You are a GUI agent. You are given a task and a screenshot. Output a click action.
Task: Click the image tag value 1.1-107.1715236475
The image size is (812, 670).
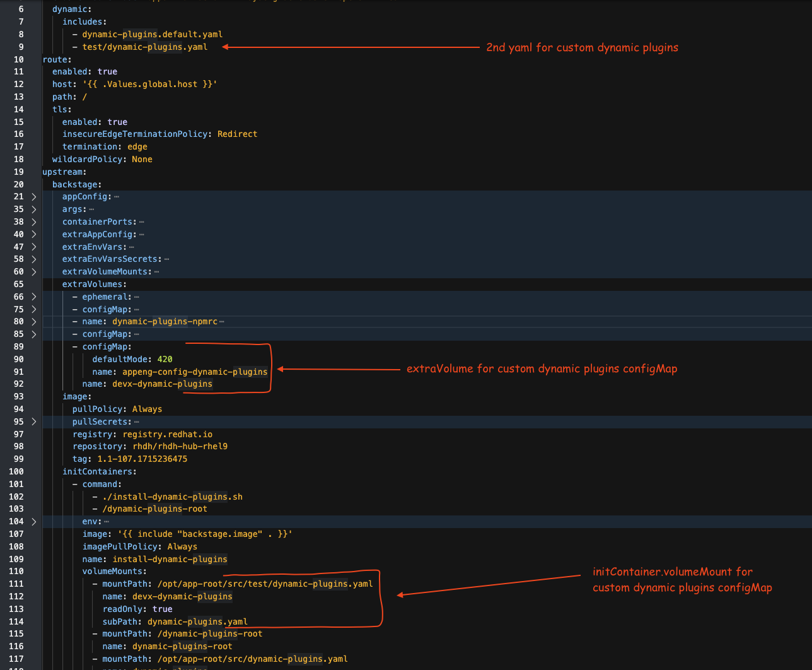[142, 459]
